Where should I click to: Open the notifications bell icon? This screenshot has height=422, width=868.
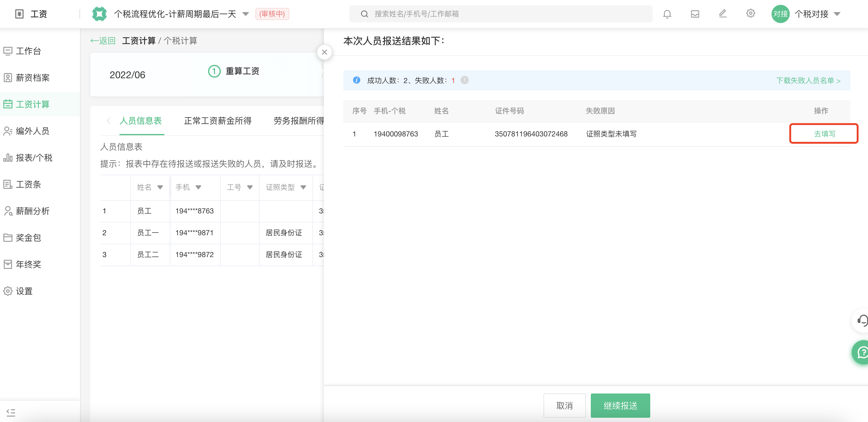coord(667,14)
